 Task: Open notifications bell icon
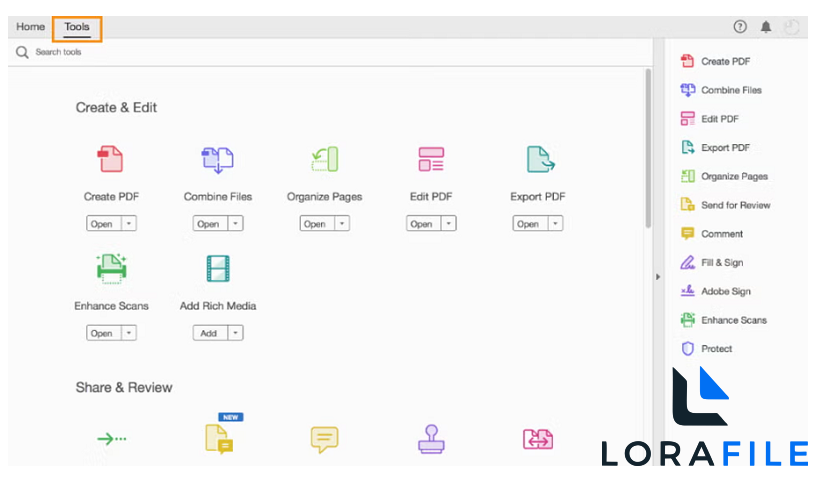[x=766, y=27]
